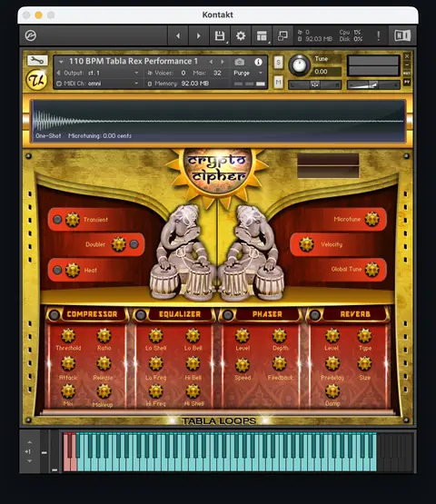The height and width of the screenshot is (504, 436).
Task: Enable the Phaser power button
Action: (x=228, y=315)
